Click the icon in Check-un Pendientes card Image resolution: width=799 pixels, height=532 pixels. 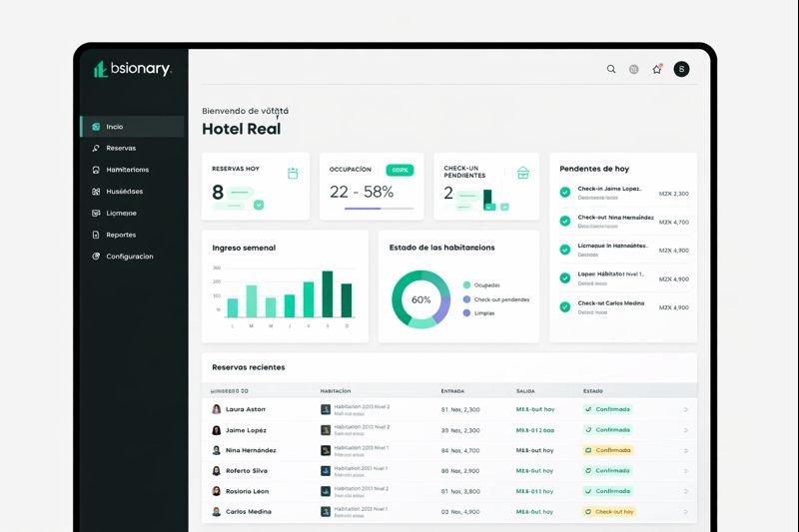click(x=522, y=173)
